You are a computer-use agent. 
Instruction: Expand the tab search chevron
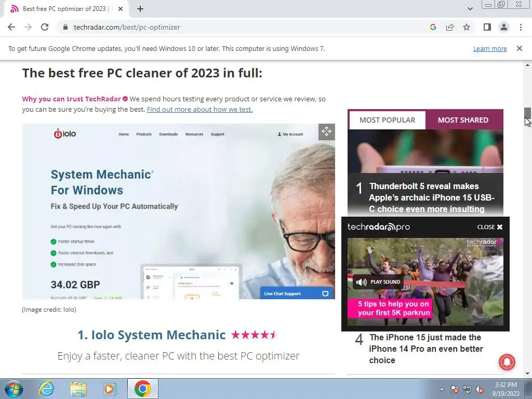470,9
